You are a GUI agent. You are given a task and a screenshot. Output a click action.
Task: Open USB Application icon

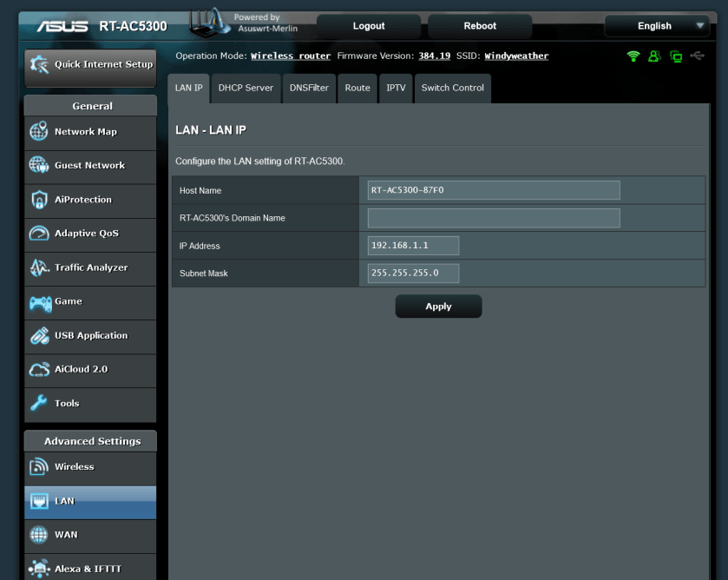click(39, 336)
